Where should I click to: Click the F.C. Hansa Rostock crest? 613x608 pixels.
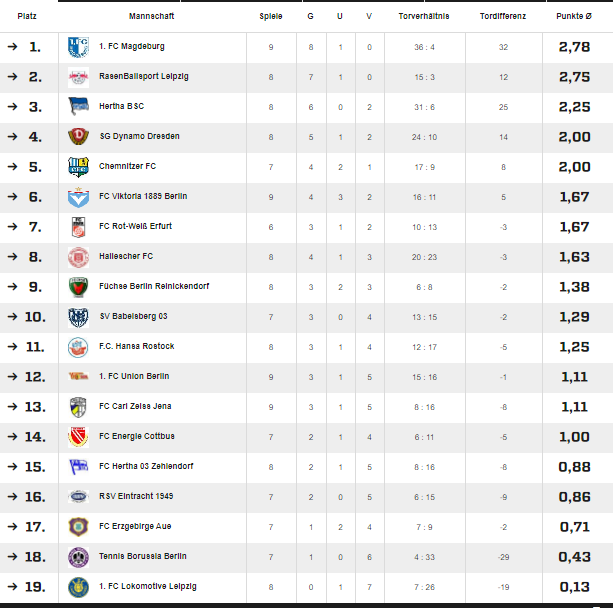click(x=78, y=347)
